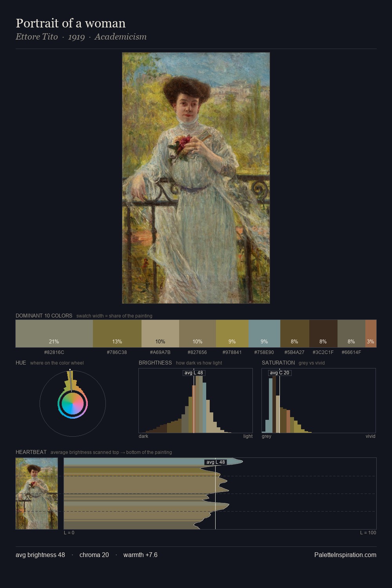The height and width of the screenshot is (588, 392).
Task: Click the grey-brown swatch #66614F
Action: pyautogui.click(x=351, y=334)
